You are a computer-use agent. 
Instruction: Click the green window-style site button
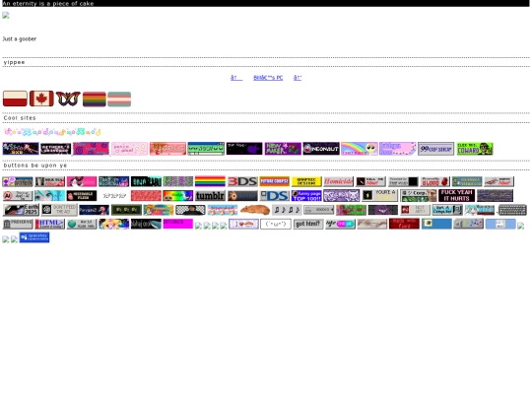point(206,149)
